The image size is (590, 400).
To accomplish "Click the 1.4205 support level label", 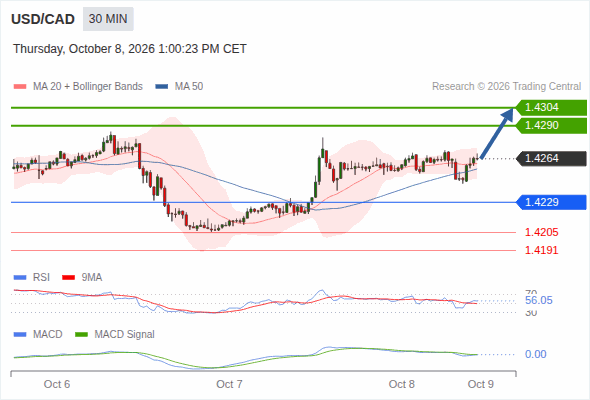I will (541, 232).
